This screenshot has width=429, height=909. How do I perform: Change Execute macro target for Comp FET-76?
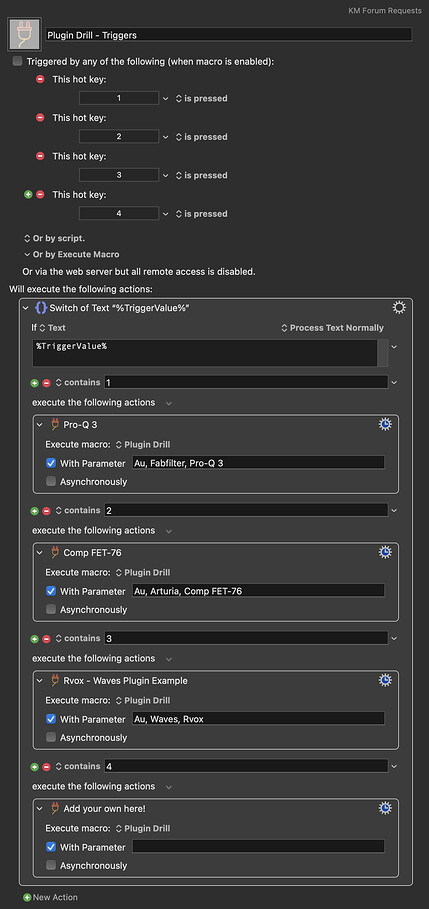coord(143,572)
